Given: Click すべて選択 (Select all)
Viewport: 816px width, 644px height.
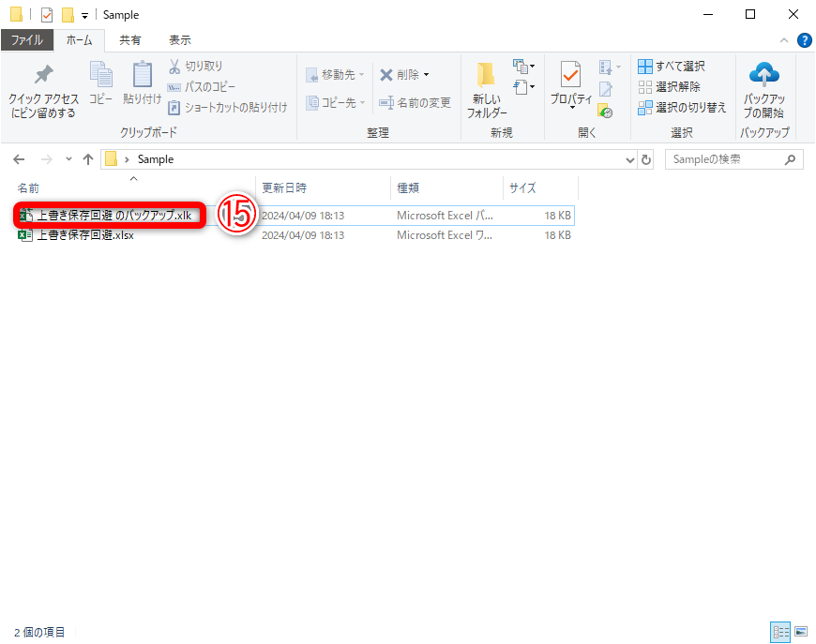Looking at the screenshot, I should coord(669,66).
